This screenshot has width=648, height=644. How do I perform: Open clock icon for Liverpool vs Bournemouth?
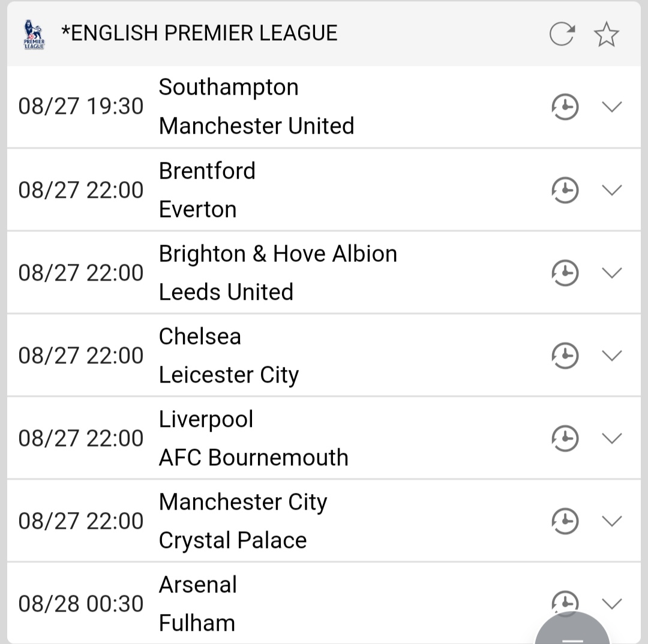point(565,438)
